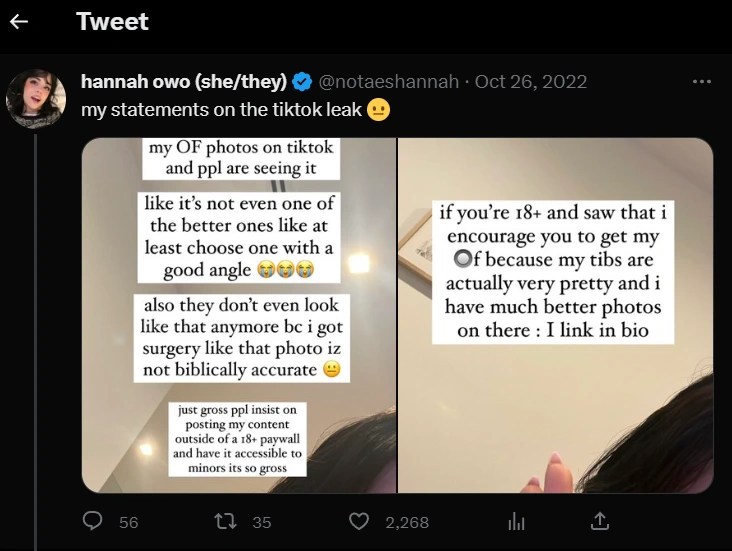View tweet analytics bar chart icon
Screen dimensions: 732x551
[x=516, y=521]
